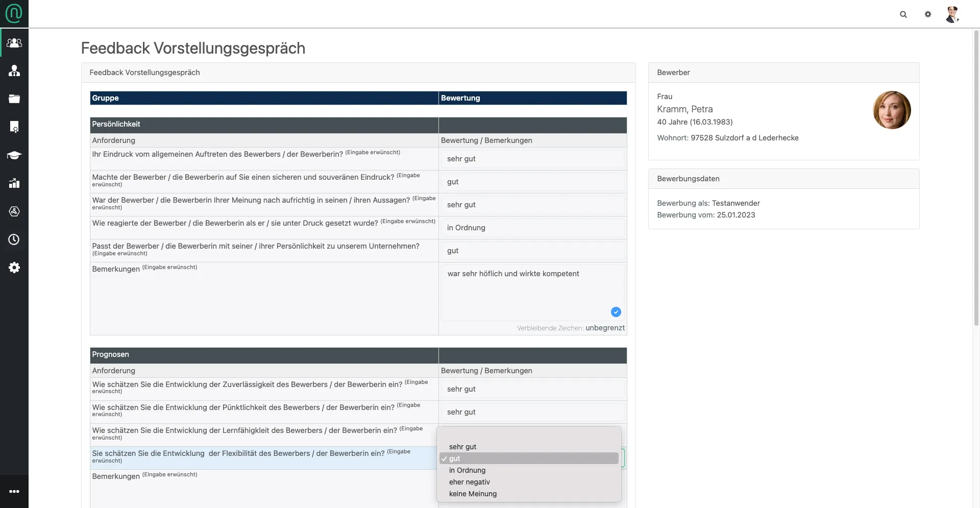This screenshot has width=980, height=508.
Task: Open the document certificate sidebar icon
Action: point(14,127)
